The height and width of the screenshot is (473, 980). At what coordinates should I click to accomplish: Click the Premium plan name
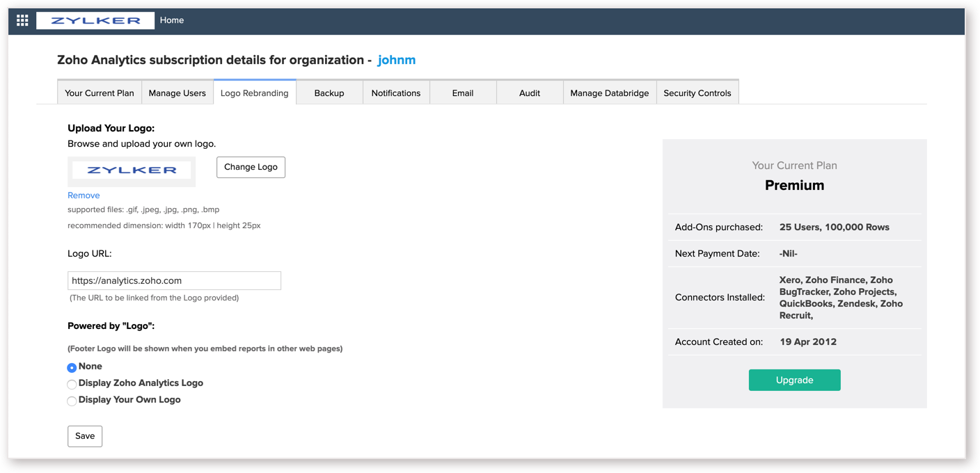794,185
